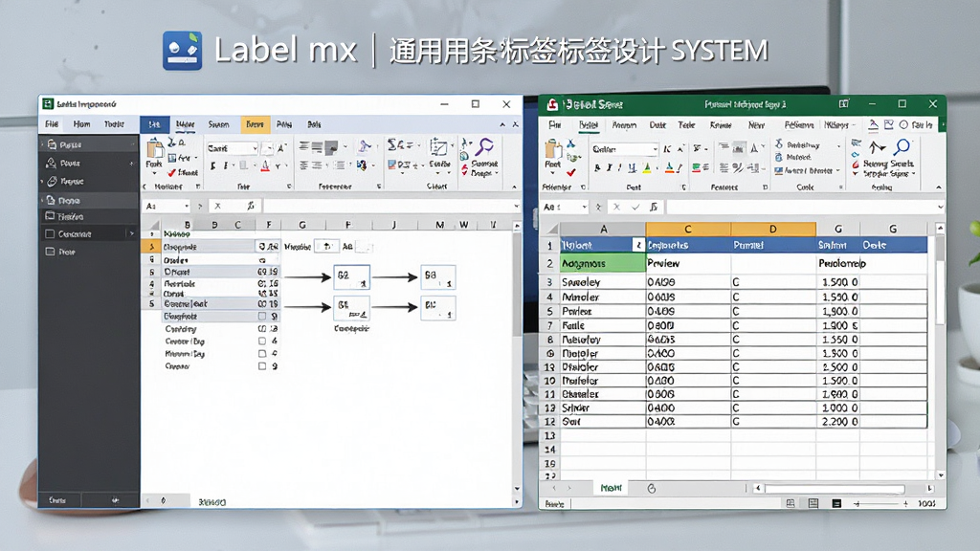Switch to Page Layout view in the status bar
The height and width of the screenshot is (551, 980).
(x=813, y=503)
